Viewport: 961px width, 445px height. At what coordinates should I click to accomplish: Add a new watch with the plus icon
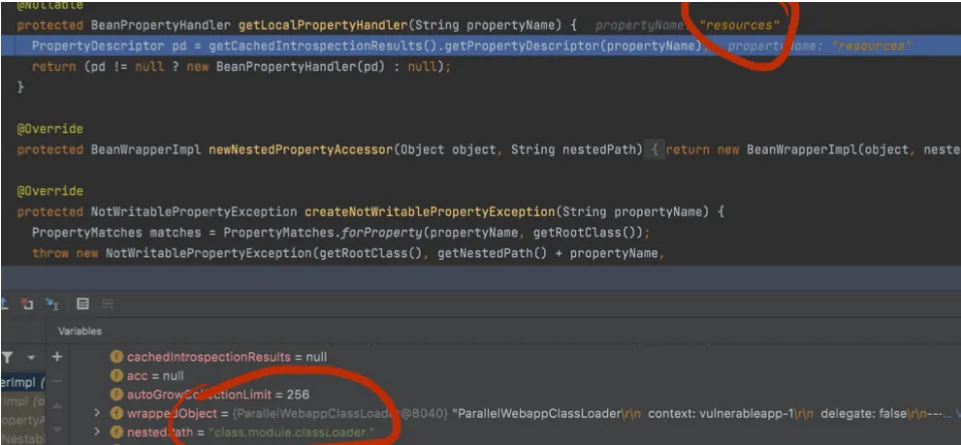(56, 357)
